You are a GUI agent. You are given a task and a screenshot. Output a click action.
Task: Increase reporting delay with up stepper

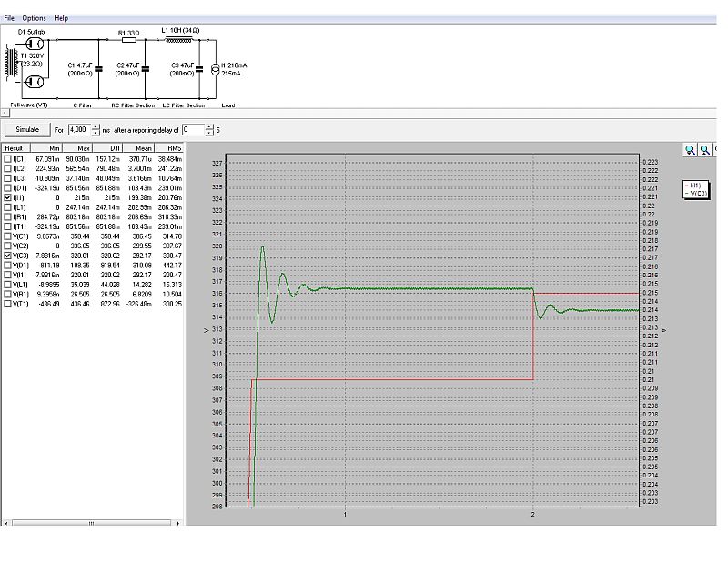pyautogui.click(x=209, y=126)
